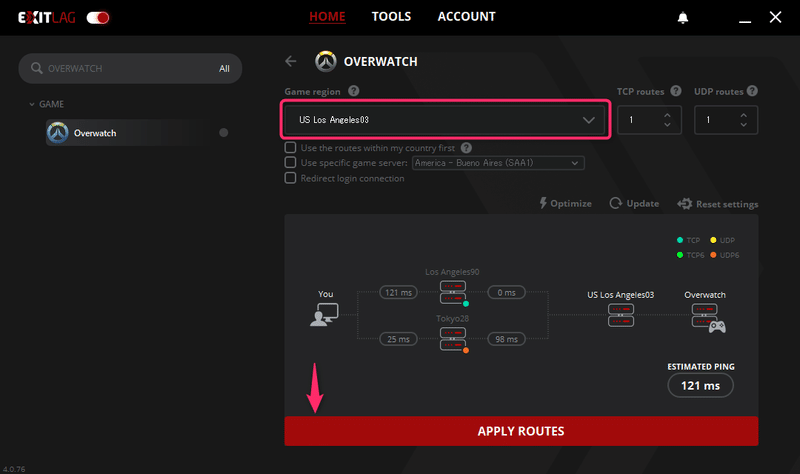The image size is (800, 474).
Task: Increase UDP routes value
Action: 744,115
